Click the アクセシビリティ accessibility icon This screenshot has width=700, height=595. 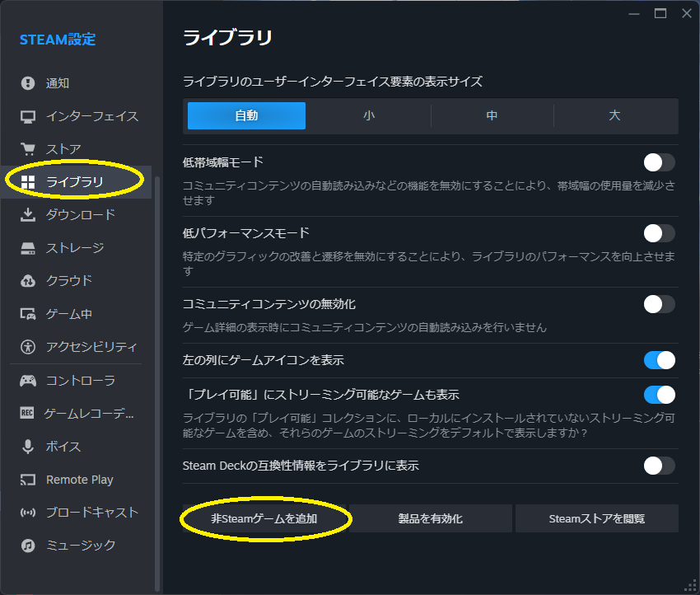click(28, 347)
